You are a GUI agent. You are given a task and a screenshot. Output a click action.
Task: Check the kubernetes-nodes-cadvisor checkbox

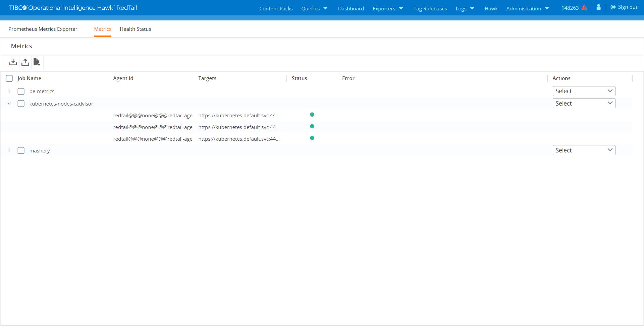(x=21, y=104)
